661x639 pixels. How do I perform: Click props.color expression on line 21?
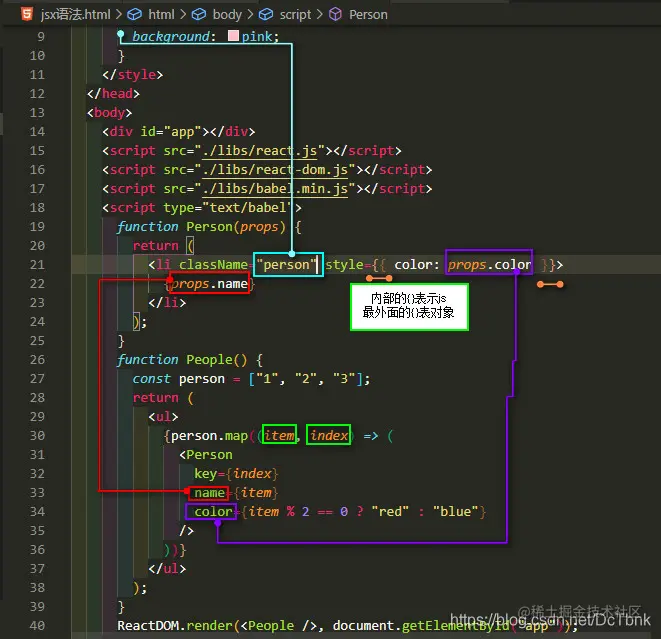pos(489,265)
